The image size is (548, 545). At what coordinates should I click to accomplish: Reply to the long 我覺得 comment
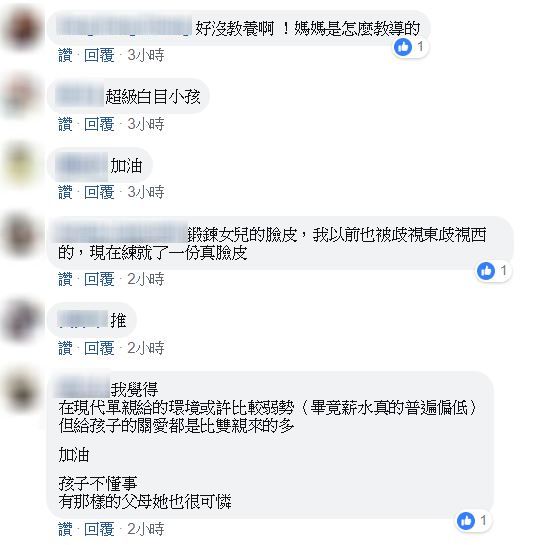tap(99, 529)
